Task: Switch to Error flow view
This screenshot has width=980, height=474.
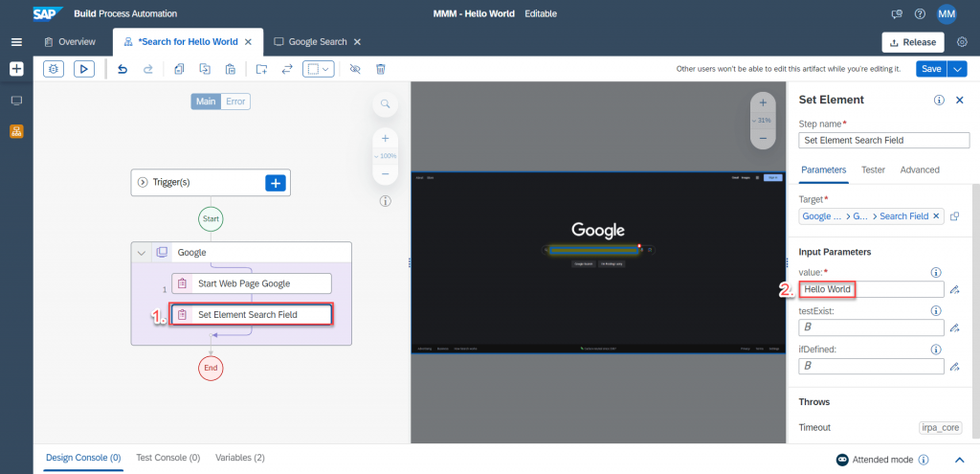Action: click(235, 102)
